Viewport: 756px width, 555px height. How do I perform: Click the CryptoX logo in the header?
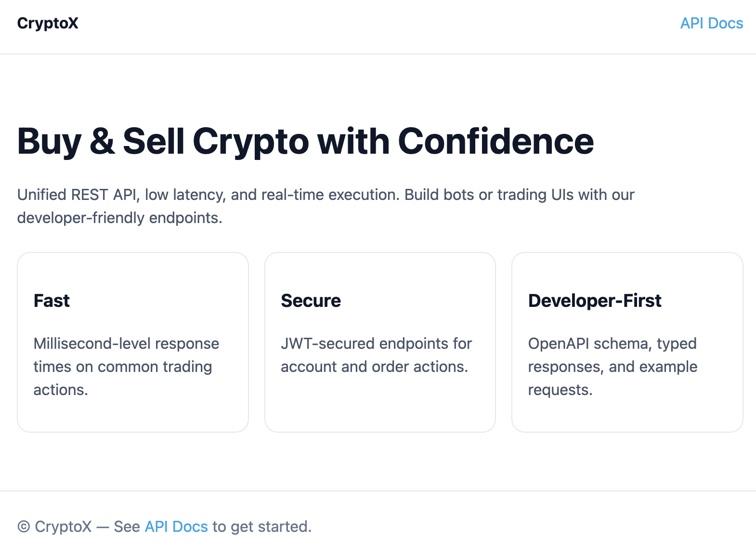coord(47,23)
